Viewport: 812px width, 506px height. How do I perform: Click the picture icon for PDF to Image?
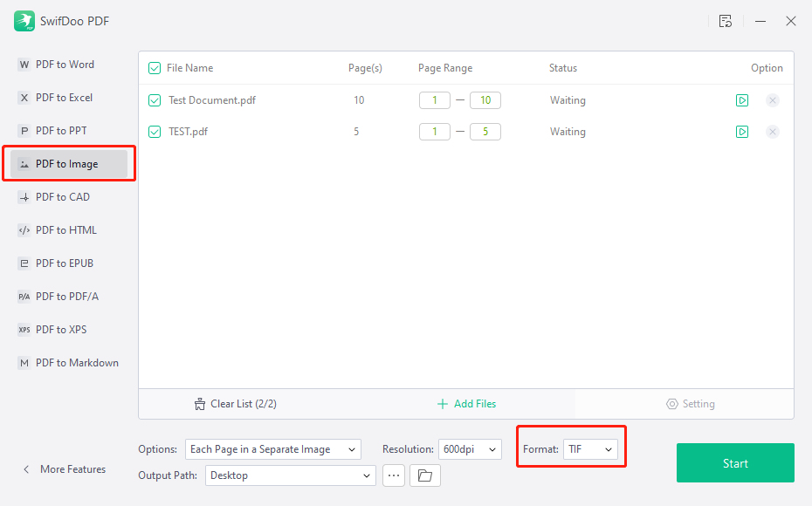click(x=24, y=164)
